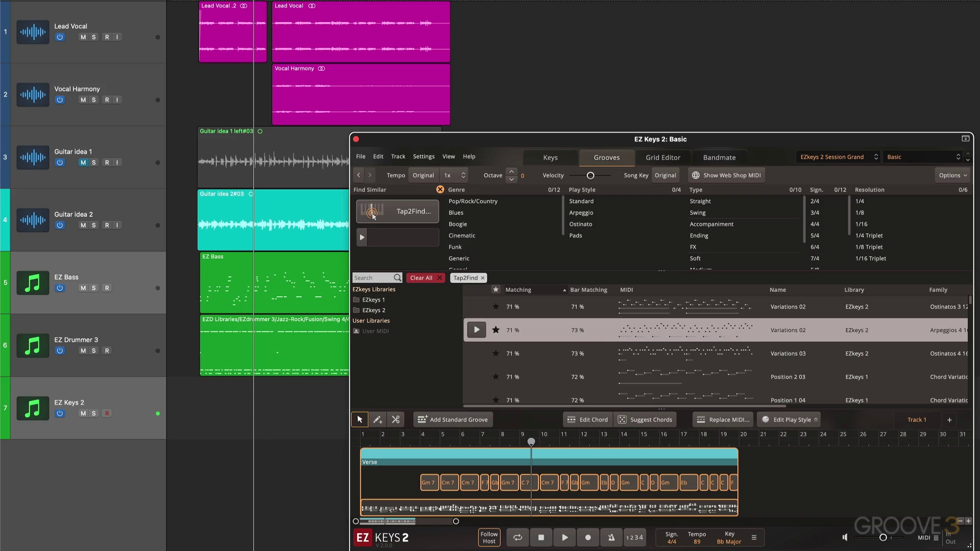Select the pencil draw tool

378,419
